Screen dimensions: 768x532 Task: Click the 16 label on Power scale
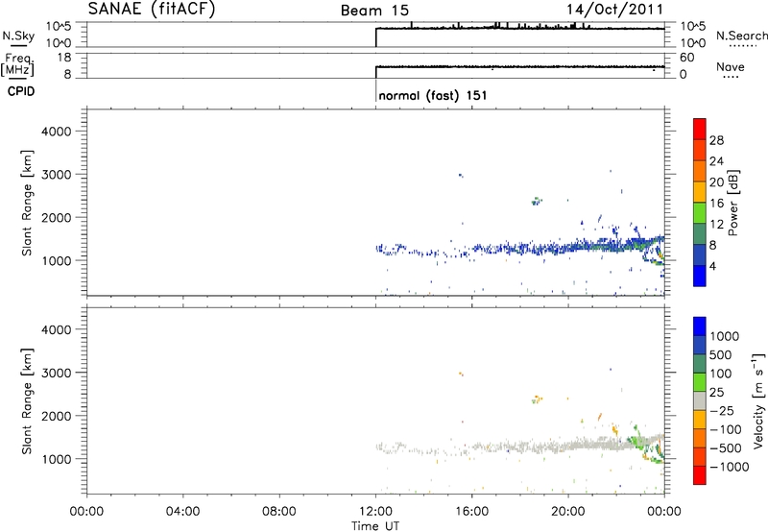pos(716,204)
